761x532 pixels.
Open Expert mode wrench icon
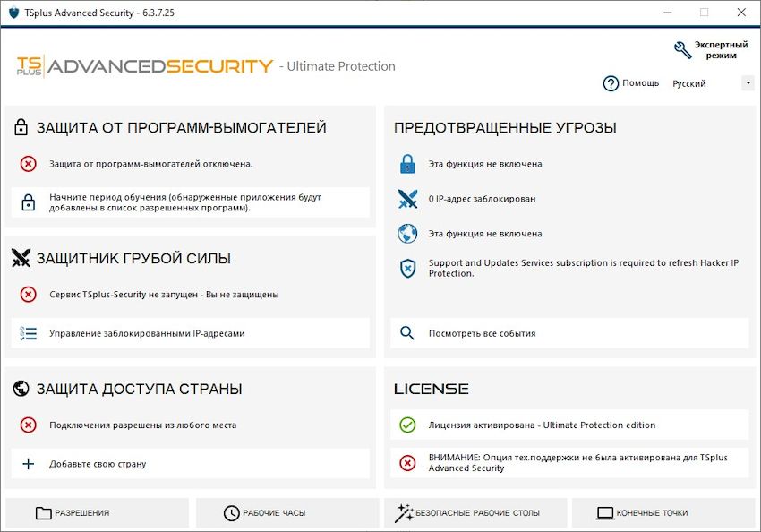[682, 49]
